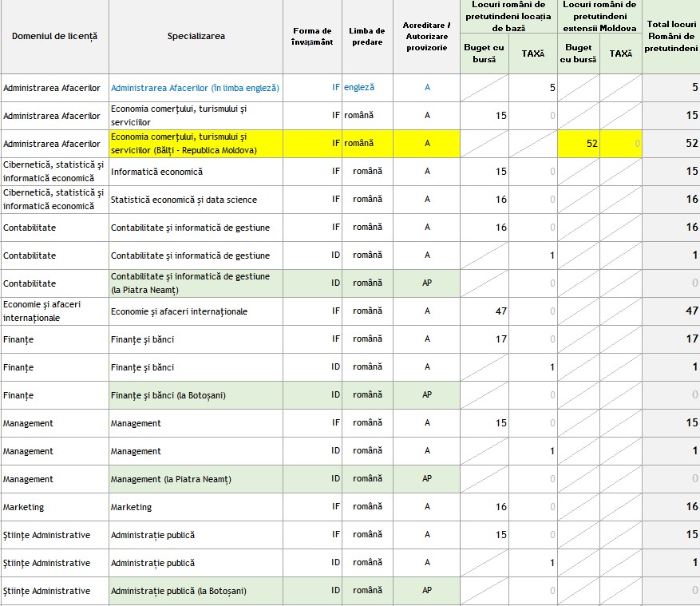This screenshot has height=606, width=700.
Task: Click 'Contabilitate și informatică de gestiune (la Piatra Neamț)' cell
Action: tap(196, 283)
